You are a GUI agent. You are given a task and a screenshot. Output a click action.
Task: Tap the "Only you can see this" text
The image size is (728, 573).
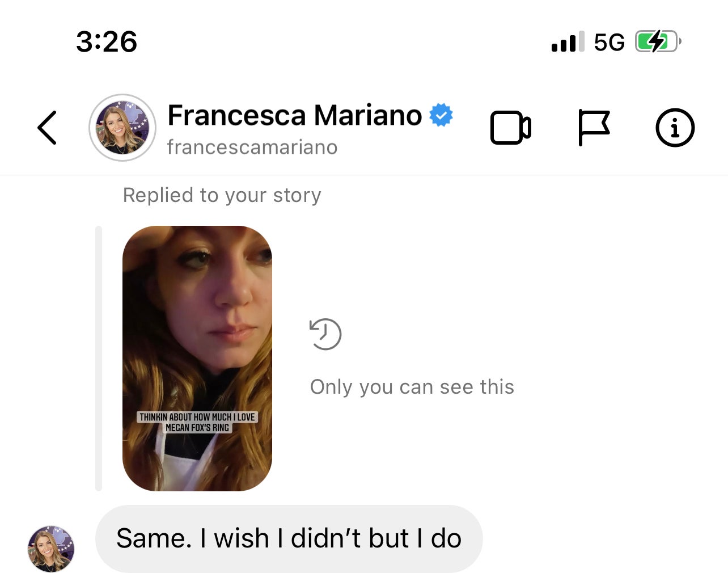tap(412, 387)
